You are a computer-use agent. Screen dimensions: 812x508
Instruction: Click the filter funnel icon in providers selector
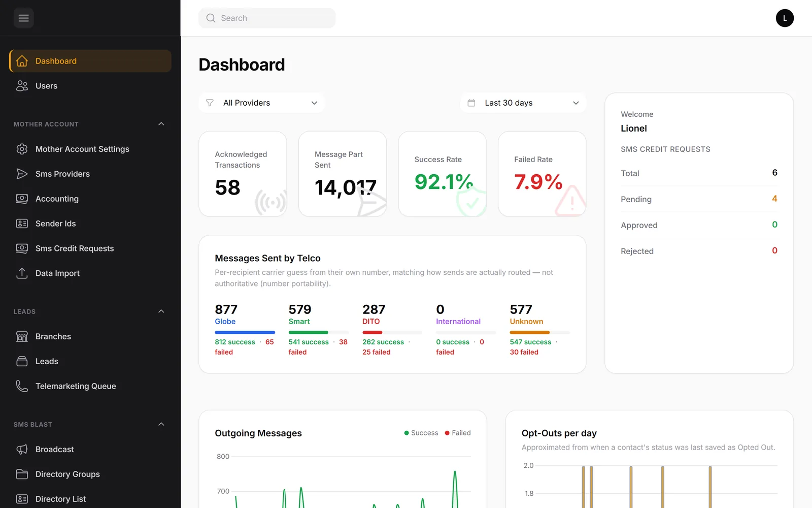210,103
